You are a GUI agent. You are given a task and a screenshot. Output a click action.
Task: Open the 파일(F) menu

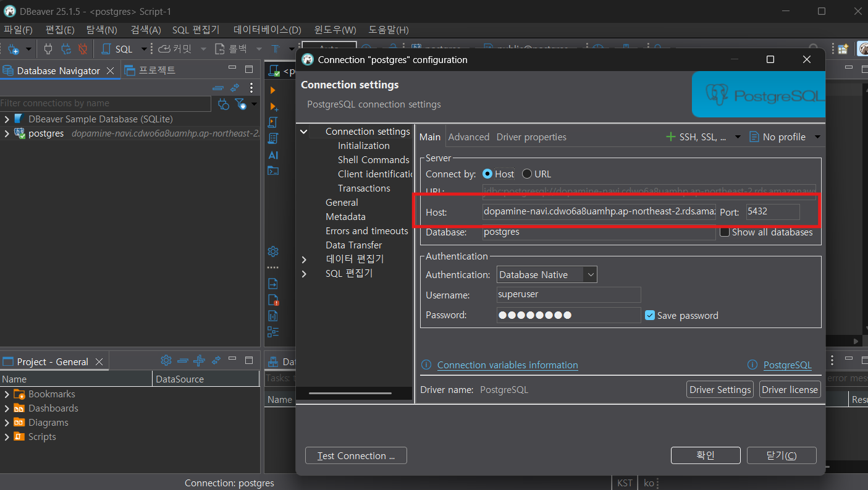[19, 30]
